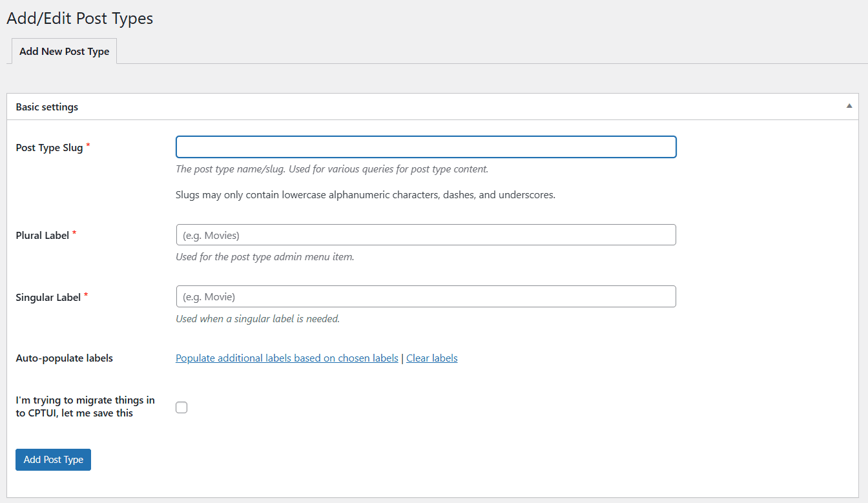Click the red asterisk beside Post Type Slug
Image resolution: width=868 pixels, height=503 pixels.
click(87, 144)
